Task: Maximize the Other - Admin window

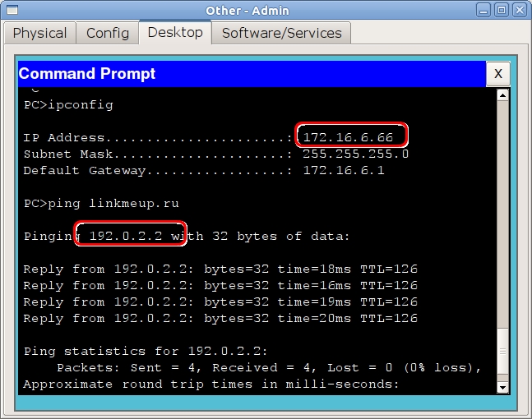Action: (x=502, y=9)
